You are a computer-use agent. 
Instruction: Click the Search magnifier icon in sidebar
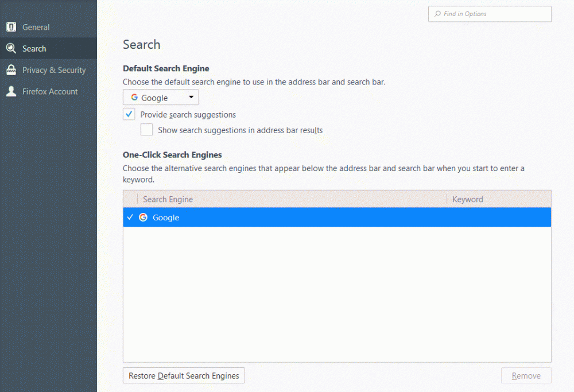11,49
